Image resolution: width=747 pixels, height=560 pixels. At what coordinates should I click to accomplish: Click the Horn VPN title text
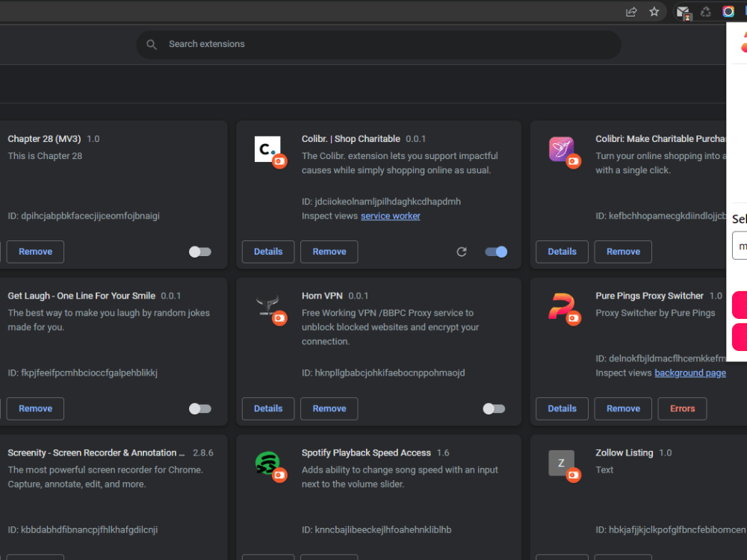pyautogui.click(x=322, y=296)
